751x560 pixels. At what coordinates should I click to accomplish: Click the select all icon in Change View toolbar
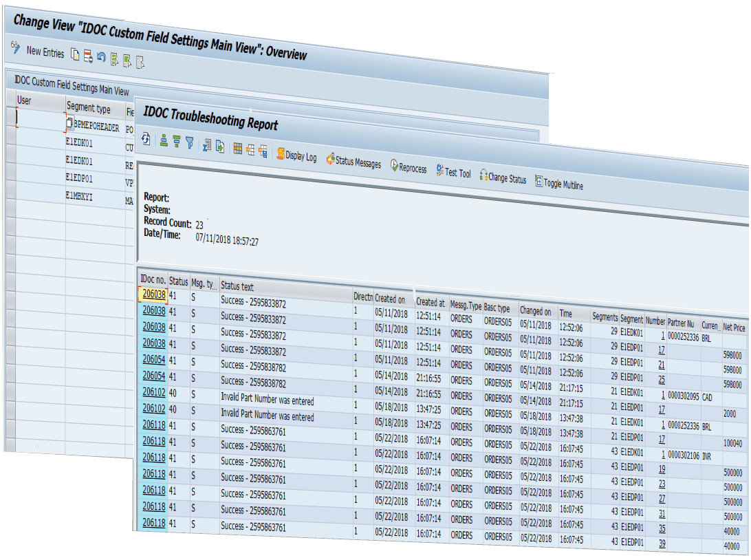(114, 59)
